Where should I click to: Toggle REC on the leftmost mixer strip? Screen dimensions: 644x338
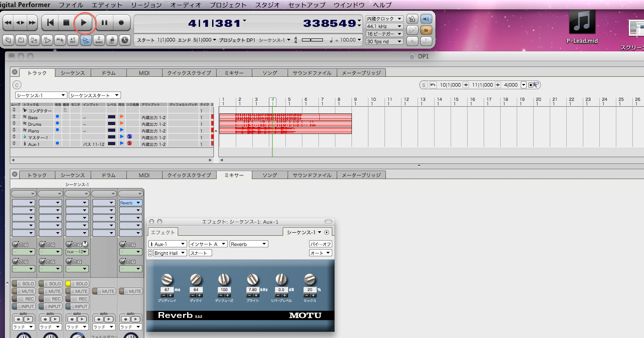[x=24, y=299]
